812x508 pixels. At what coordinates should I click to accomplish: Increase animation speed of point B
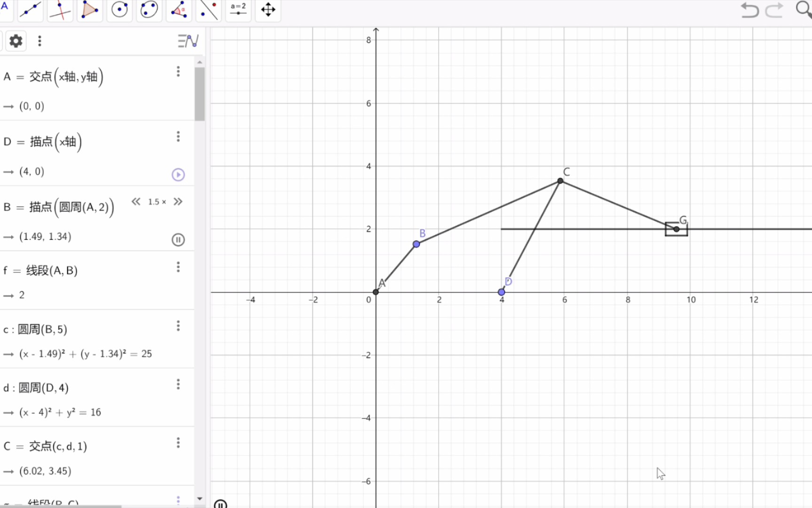(x=178, y=202)
